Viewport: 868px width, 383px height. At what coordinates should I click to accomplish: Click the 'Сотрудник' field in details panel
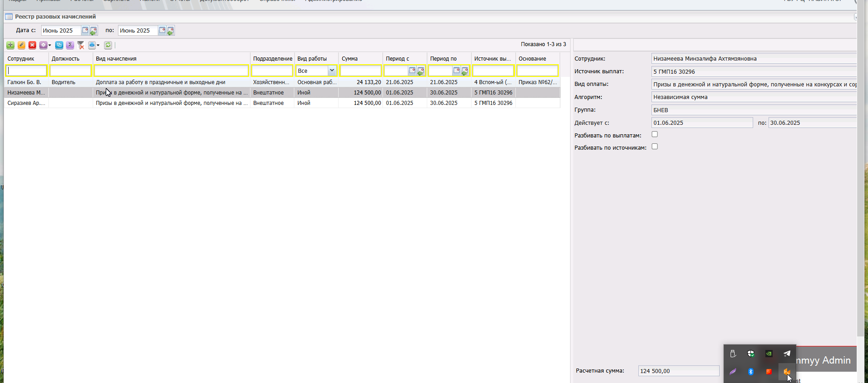pos(754,58)
